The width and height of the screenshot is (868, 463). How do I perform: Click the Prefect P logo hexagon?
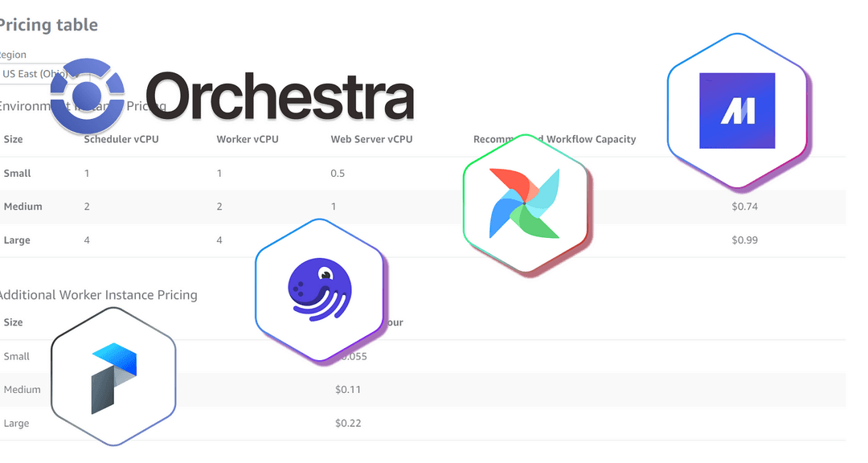click(113, 377)
